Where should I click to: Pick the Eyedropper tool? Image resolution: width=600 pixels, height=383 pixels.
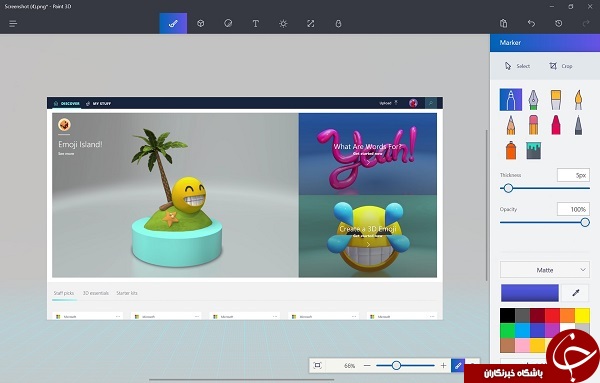(x=576, y=293)
